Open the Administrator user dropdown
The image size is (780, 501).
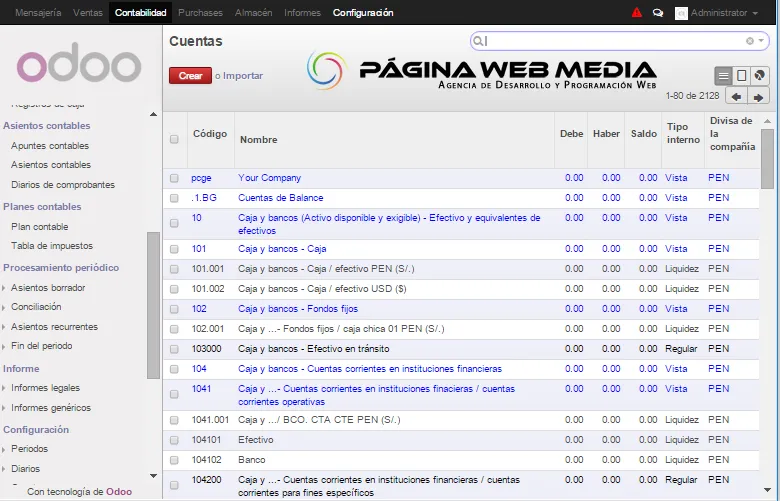coord(724,13)
